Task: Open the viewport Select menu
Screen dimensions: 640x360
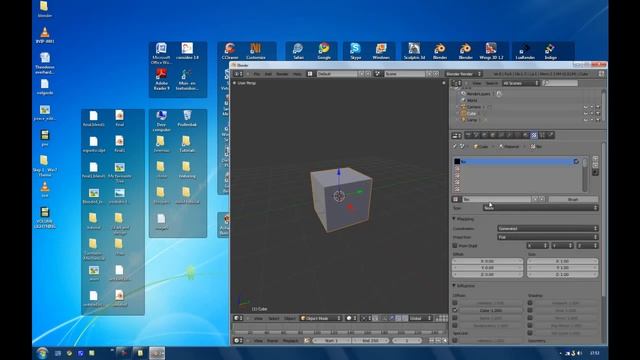Action: (273, 318)
